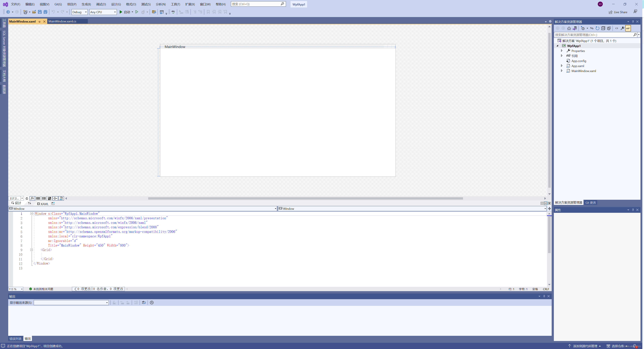The height and width of the screenshot is (349, 644).
Task: Sync with active document arrows icon
Action: 592,28
